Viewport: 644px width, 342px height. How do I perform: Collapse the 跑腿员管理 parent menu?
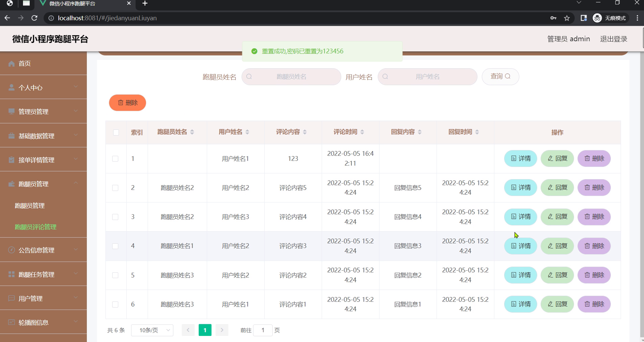(x=43, y=184)
